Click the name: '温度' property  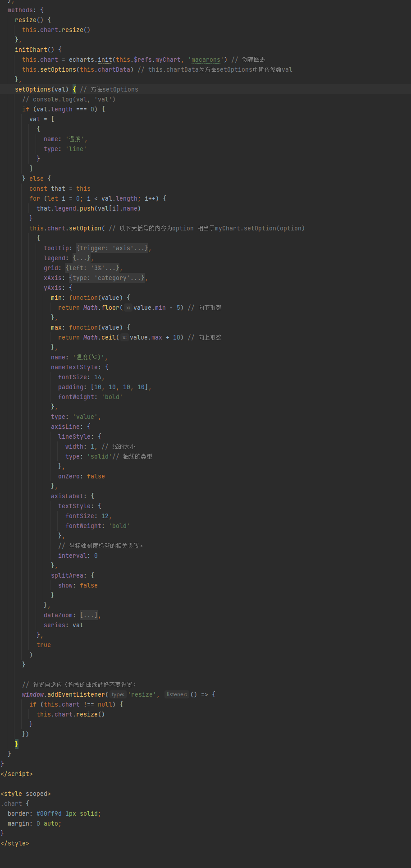click(x=65, y=139)
